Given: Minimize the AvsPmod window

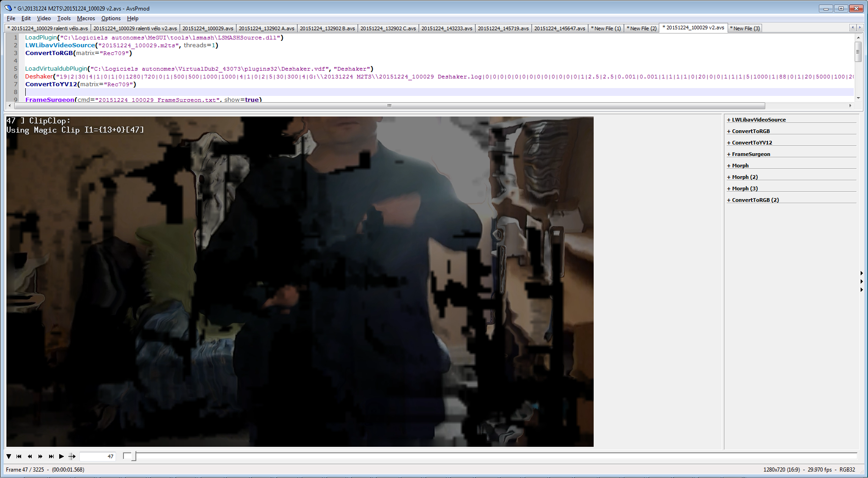Looking at the screenshot, I should [x=826, y=8].
